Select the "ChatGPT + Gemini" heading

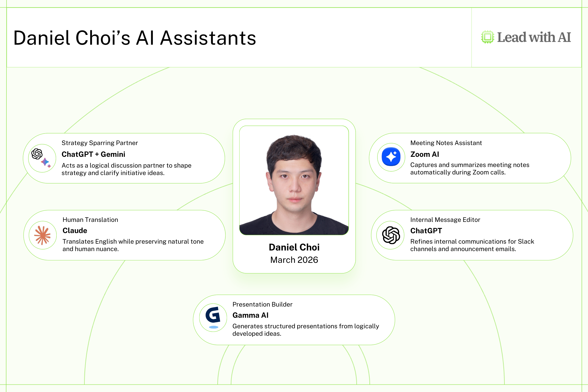(93, 154)
